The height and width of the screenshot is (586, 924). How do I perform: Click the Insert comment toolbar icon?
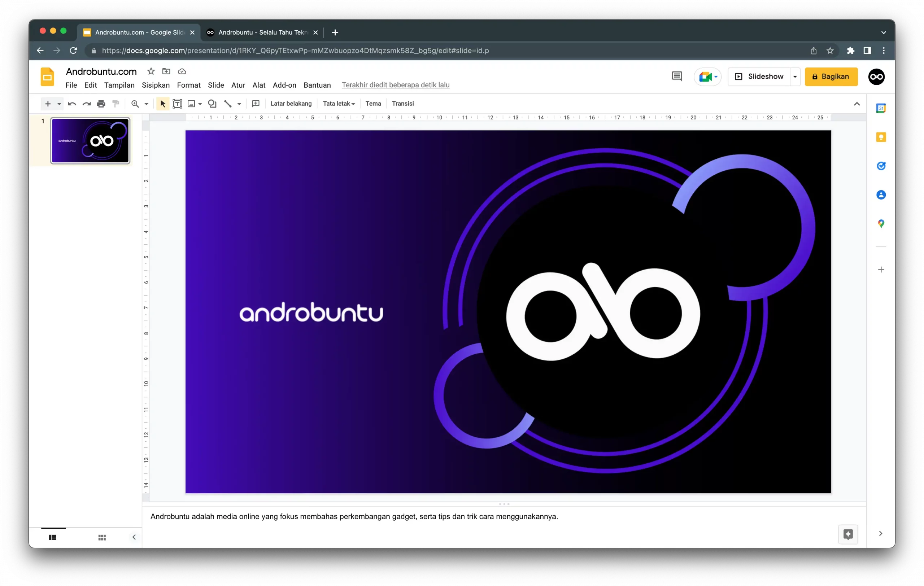(x=256, y=104)
